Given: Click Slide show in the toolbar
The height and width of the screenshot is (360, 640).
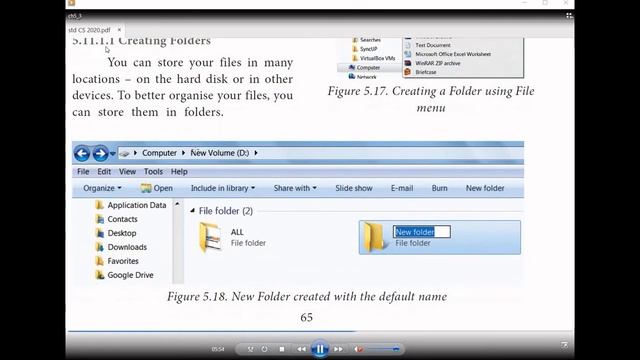Looking at the screenshot, I should [x=354, y=188].
